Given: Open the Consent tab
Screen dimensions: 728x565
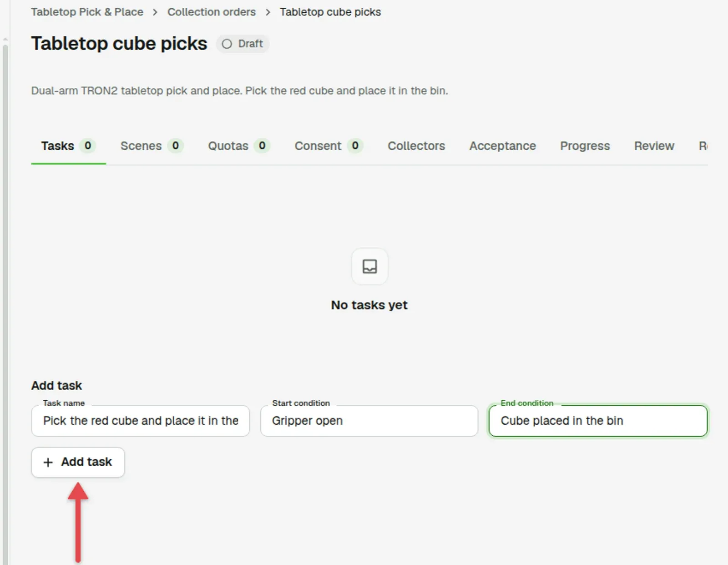Looking at the screenshot, I should (329, 146).
